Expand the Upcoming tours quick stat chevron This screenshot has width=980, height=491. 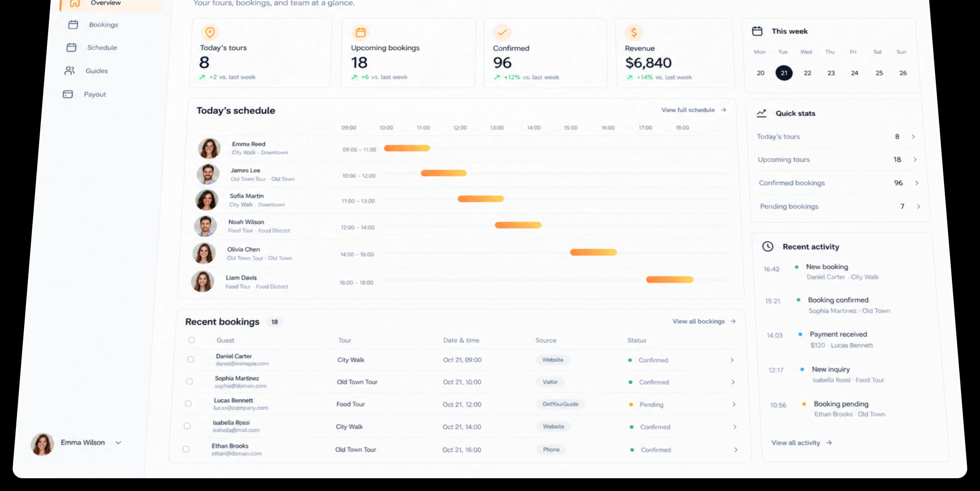pos(915,159)
